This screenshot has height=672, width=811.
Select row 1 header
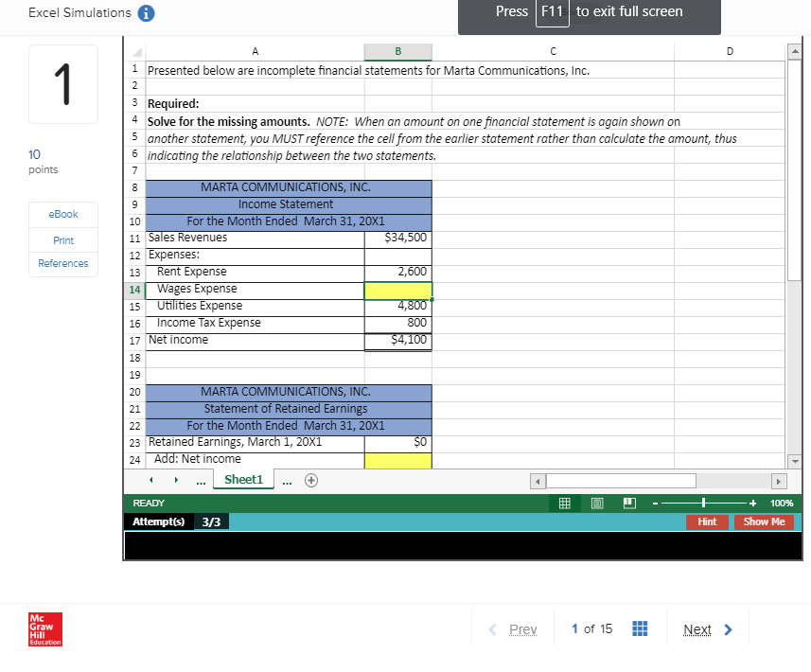click(134, 69)
